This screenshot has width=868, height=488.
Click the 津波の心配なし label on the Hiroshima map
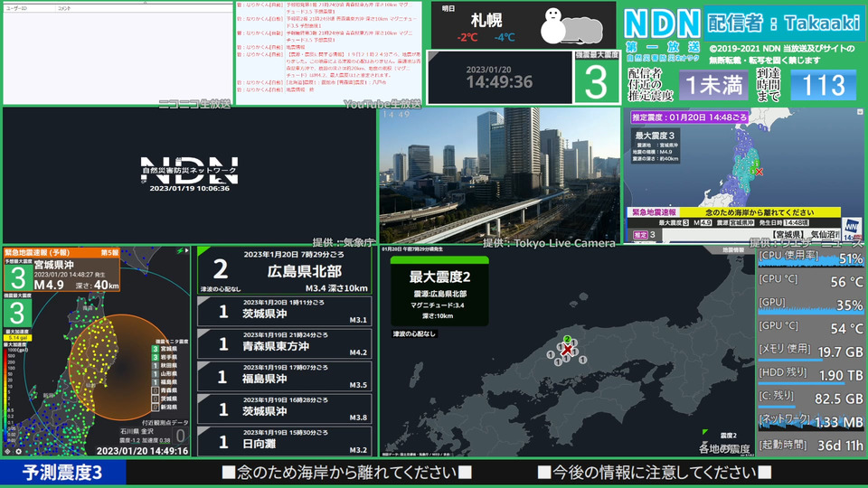414,333
